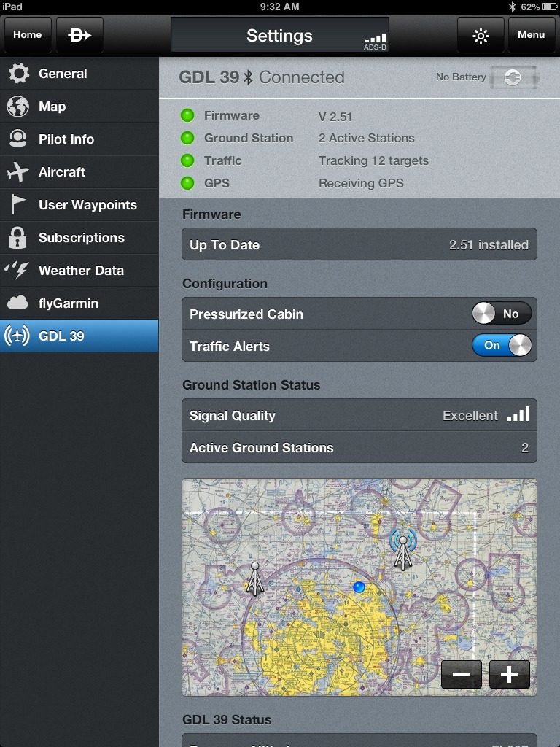Select the Subscriptions padlock icon

17,237
